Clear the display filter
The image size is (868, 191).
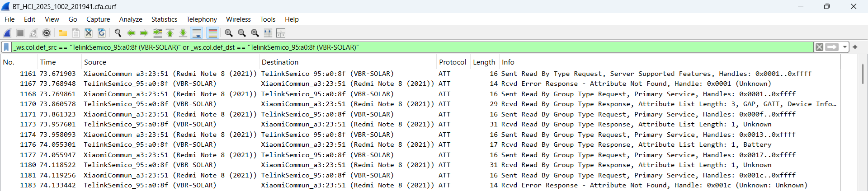pyautogui.click(x=819, y=47)
